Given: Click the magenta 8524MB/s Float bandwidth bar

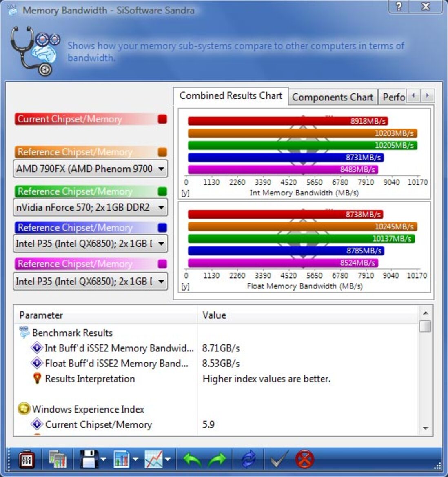Looking at the screenshot, I should pyautogui.click(x=283, y=263).
